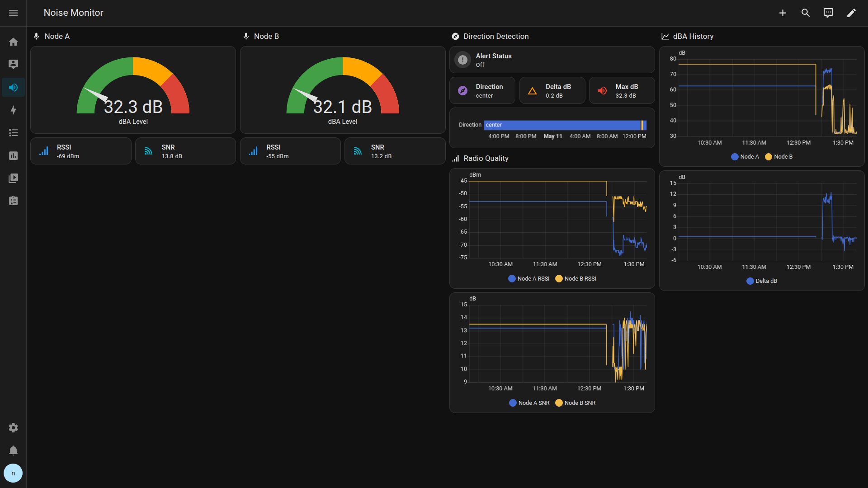Viewport: 868px width, 488px height.
Task: Open the media player sidebar icon
Action: pos(13,178)
